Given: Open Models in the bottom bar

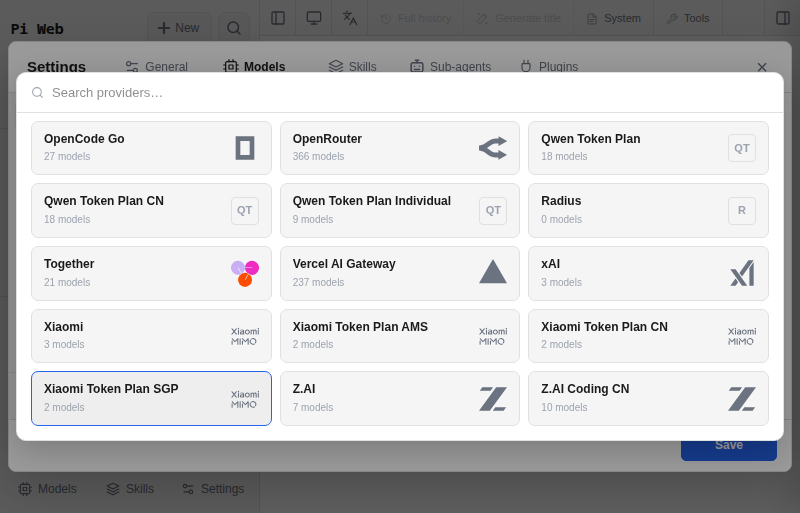Looking at the screenshot, I should click(47, 489).
